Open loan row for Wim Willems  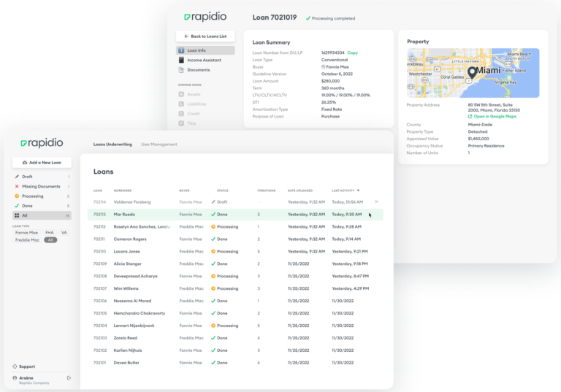coord(235,288)
